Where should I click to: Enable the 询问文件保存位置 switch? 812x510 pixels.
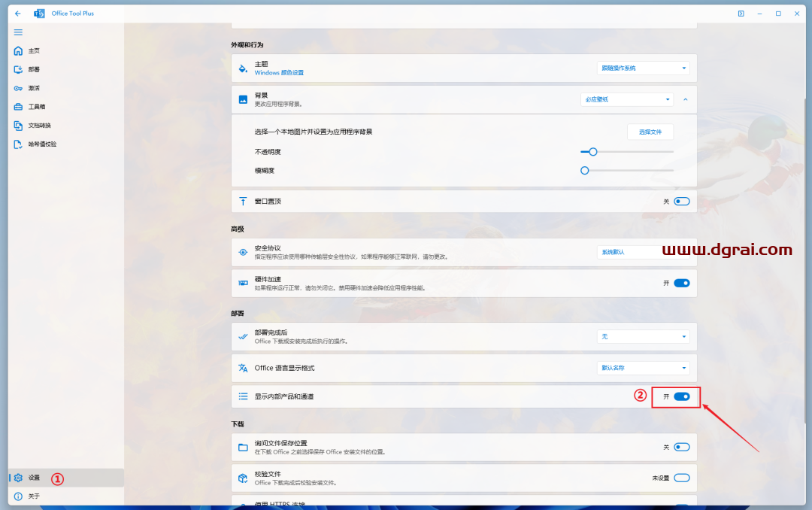682,448
